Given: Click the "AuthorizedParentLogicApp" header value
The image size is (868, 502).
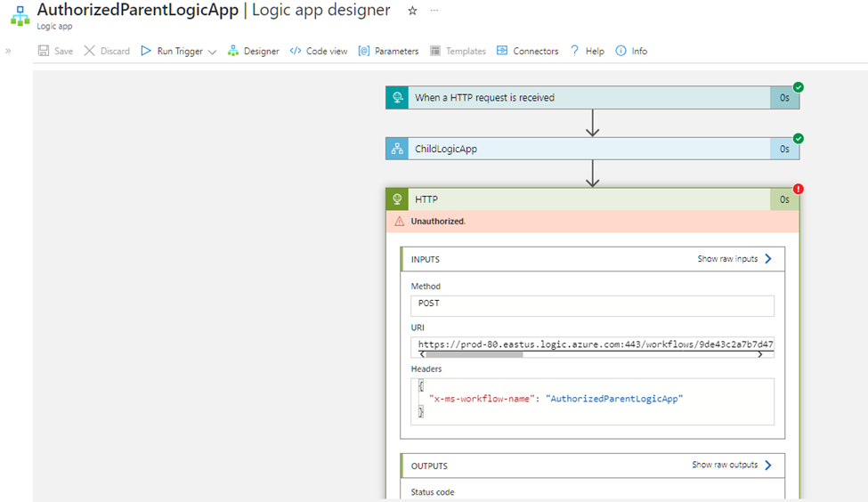Looking at the screenshot, I should 614,399.
